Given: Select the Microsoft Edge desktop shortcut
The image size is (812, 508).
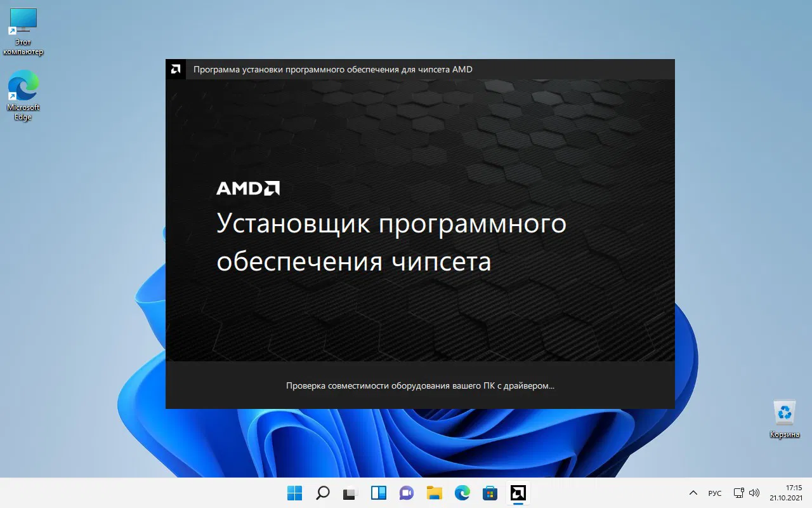Looking at the screenshot, I should tap(23, 95).
